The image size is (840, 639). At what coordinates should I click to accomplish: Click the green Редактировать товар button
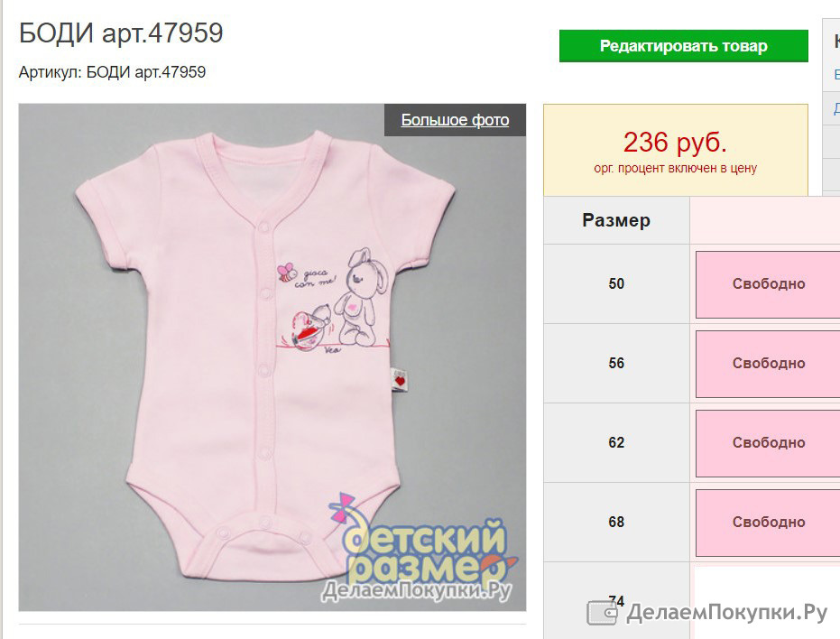[684, 46]
